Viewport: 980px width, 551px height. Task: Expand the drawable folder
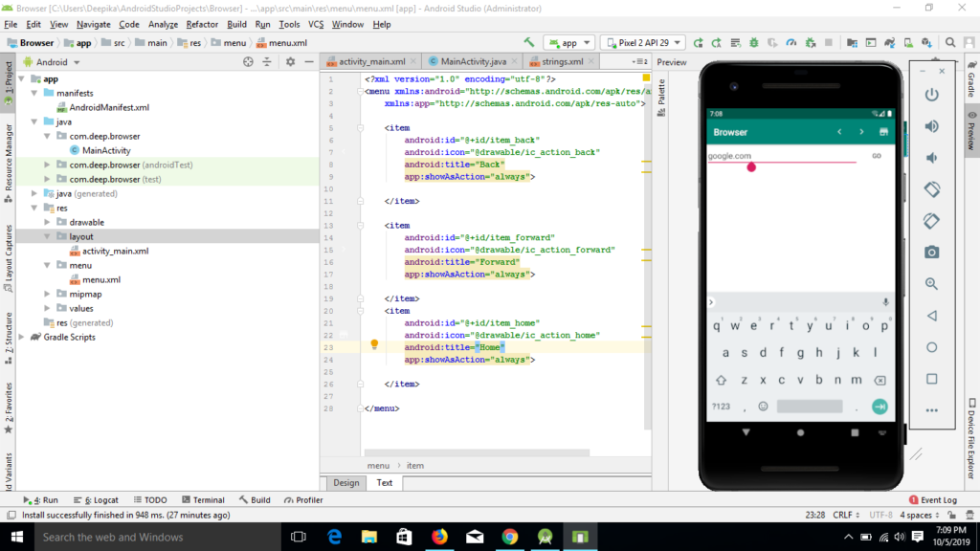point(47,222)
